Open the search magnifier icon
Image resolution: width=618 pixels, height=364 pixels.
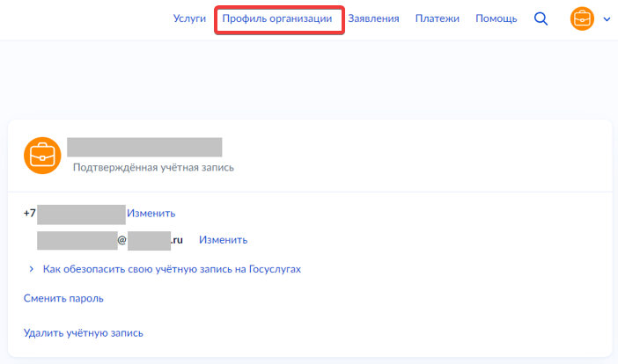pyautogui.click(x=541, y=18)
